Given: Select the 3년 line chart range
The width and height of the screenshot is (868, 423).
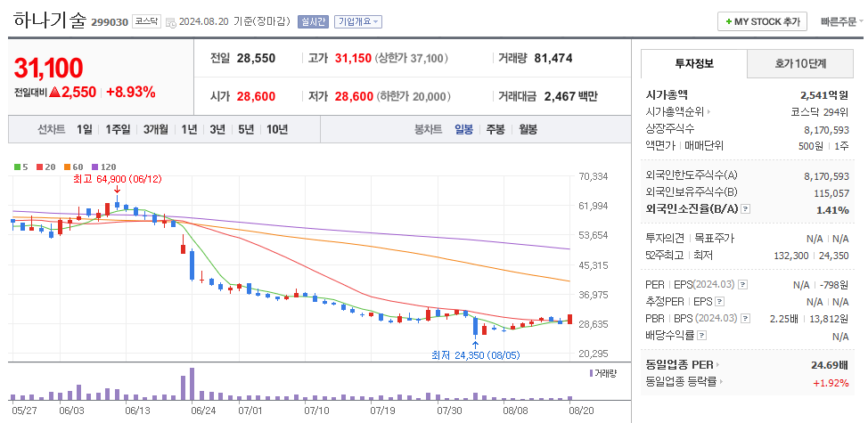Looking at the screenshot, I should click(x=217, y=130).
